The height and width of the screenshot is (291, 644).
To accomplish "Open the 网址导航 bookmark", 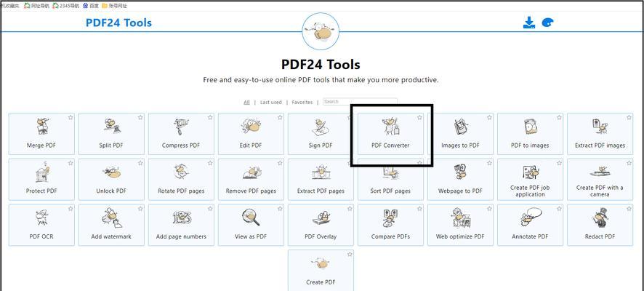I will click(37, 6).
